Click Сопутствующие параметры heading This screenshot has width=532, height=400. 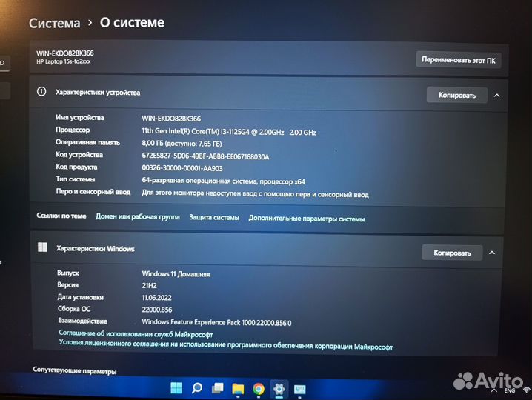click(x=75, y=370)
